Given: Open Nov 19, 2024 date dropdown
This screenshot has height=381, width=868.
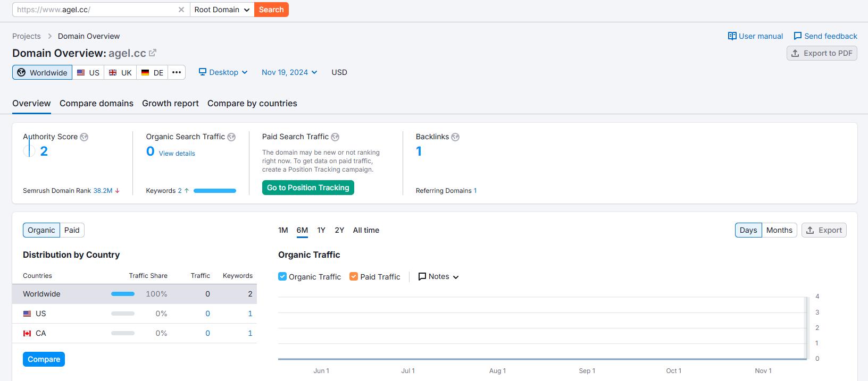Looking at the screenshot, I should tap(289, 72).
